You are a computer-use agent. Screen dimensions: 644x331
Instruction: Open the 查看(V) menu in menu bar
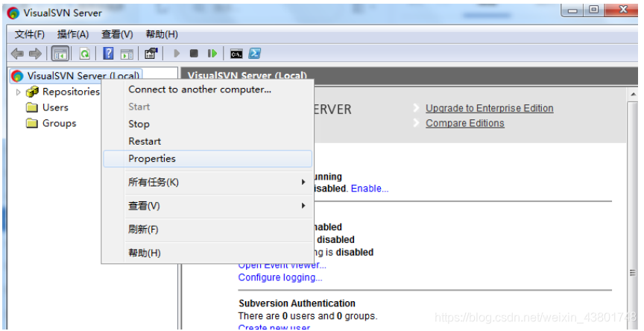[x=117, y=34]
